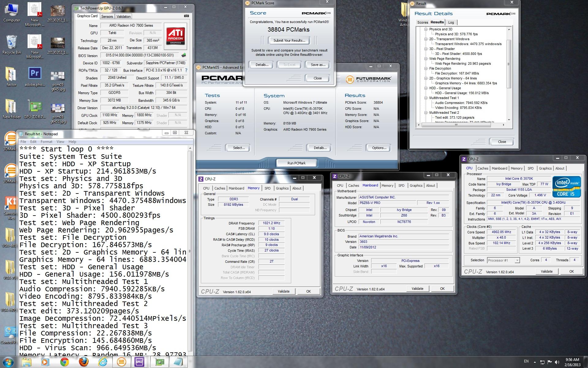The image size is (588, 368).
Task: Open the Windows Start button
Action: [8, 362]
